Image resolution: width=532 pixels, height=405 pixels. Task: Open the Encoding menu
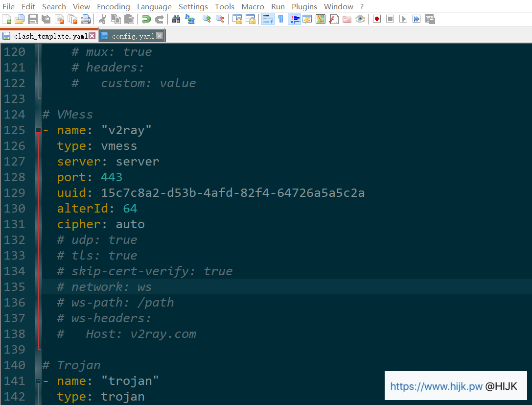[113, 6]
